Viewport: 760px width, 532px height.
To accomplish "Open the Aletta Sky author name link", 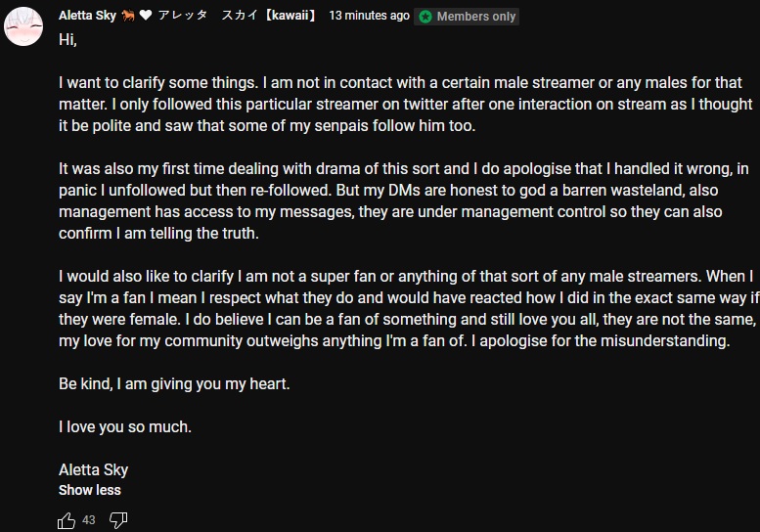I will (x=87, y=16).
